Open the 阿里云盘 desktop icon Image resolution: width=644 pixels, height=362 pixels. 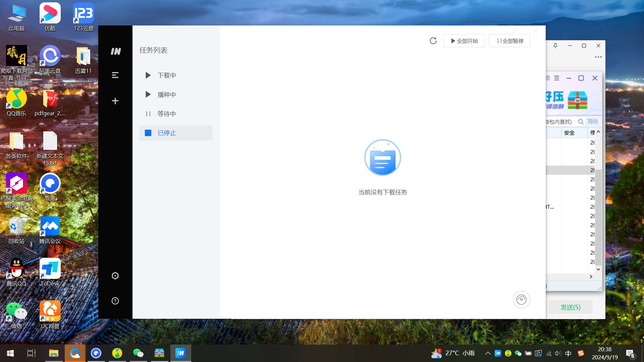50,59
